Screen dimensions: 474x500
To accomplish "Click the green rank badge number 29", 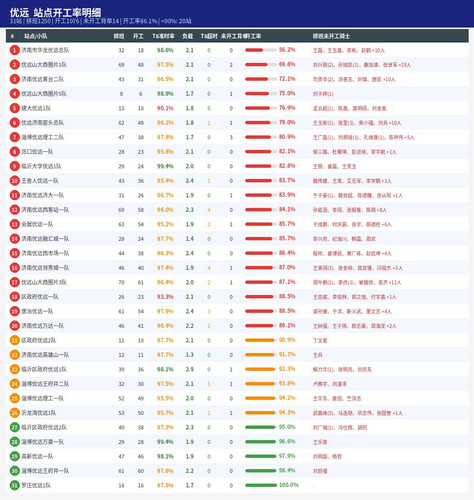I will (14, 456).
